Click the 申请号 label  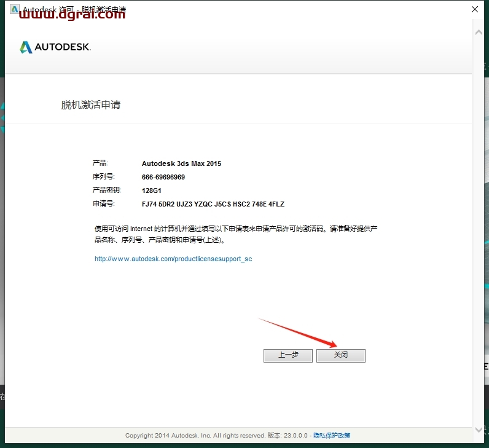coord(104,204)
